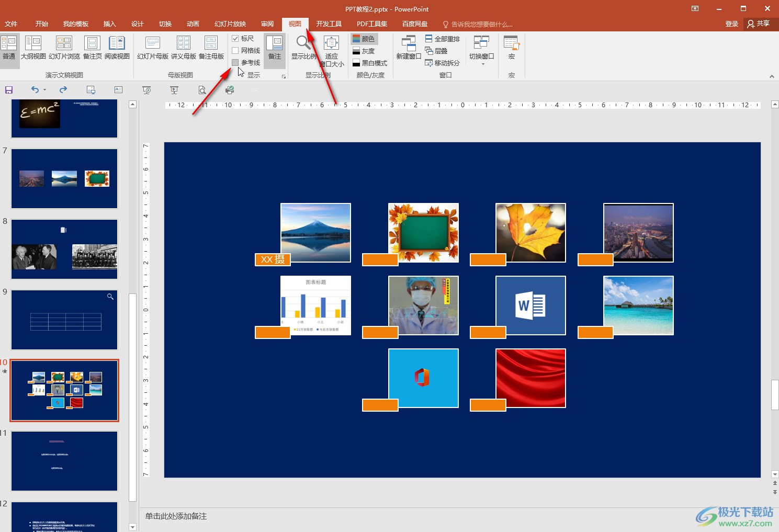Viewport: 779px width, 532px height.
Task: Enable the 网格线 gridlines checkbox
Action: (235, 51)
